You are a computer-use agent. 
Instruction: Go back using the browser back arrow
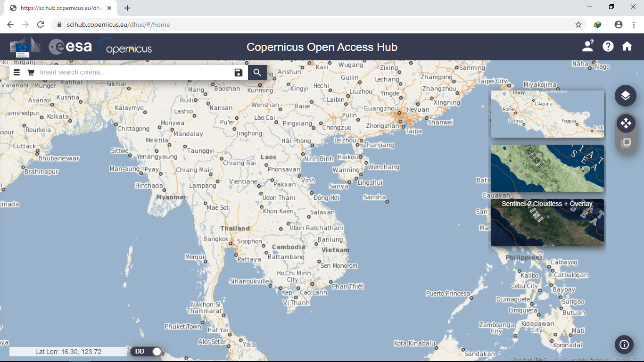(x=10, y=25)
